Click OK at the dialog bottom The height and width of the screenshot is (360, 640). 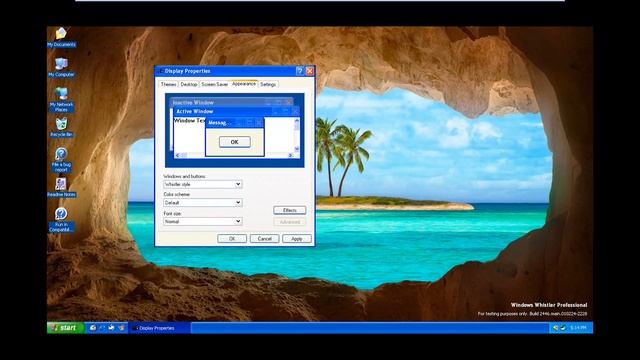232,239
